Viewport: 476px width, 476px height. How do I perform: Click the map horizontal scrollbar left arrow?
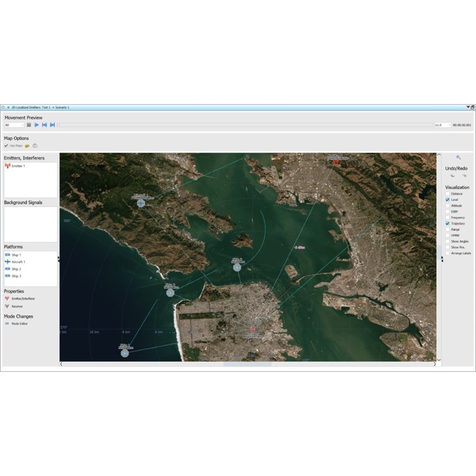click(x=62, y=364)
